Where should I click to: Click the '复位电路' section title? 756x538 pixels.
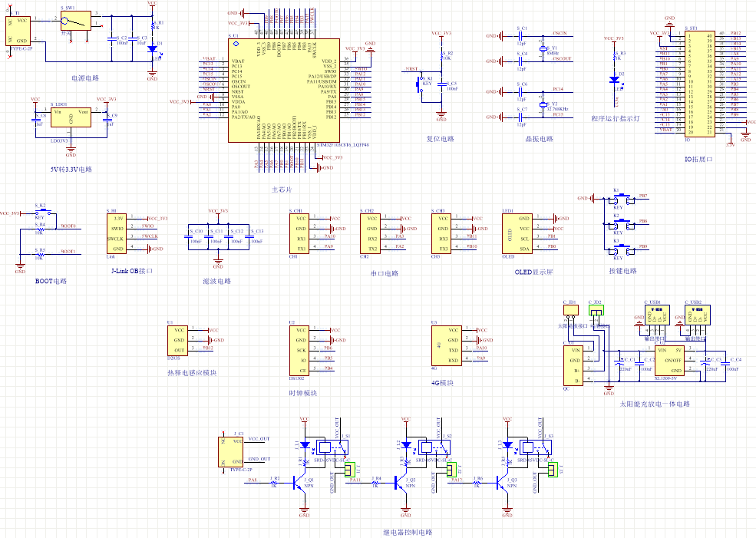point(441,139)
